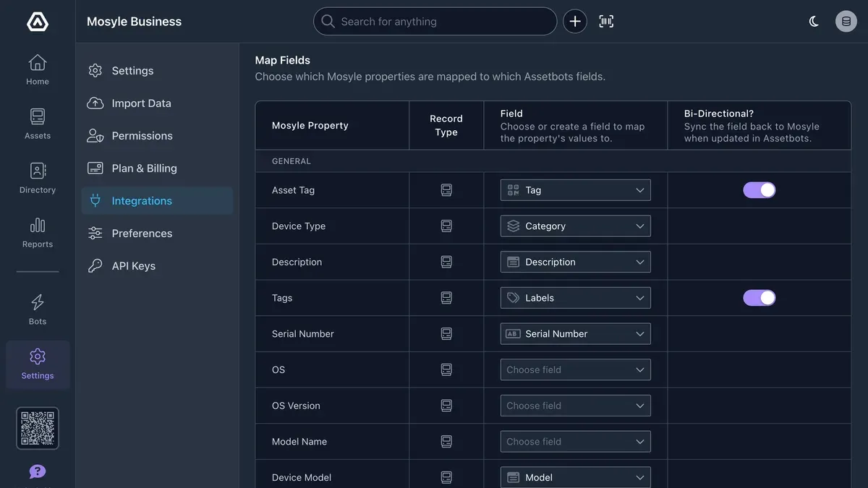Disable bi-directional sync for Asset Tag

click(x=759, y=190)
